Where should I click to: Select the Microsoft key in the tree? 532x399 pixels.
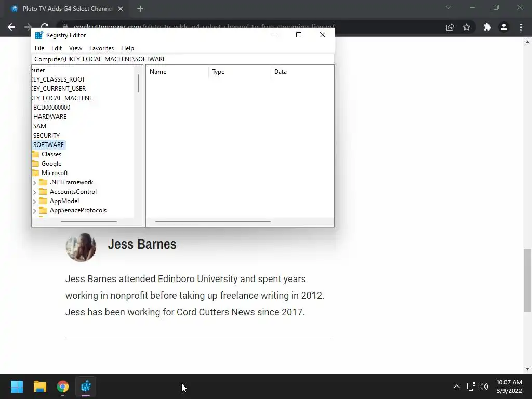coord(55,173)
